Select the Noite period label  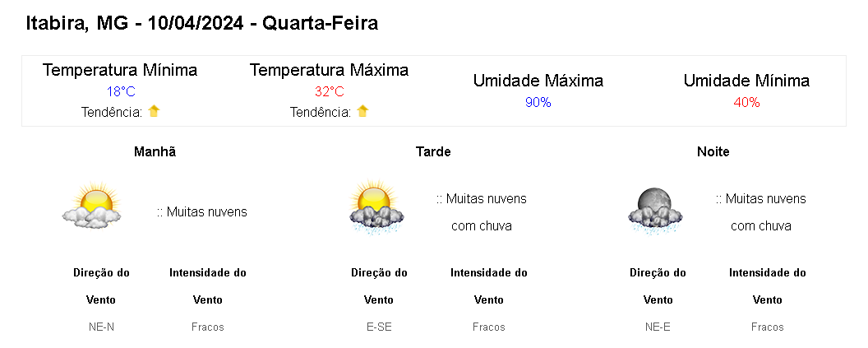[713, 151]
